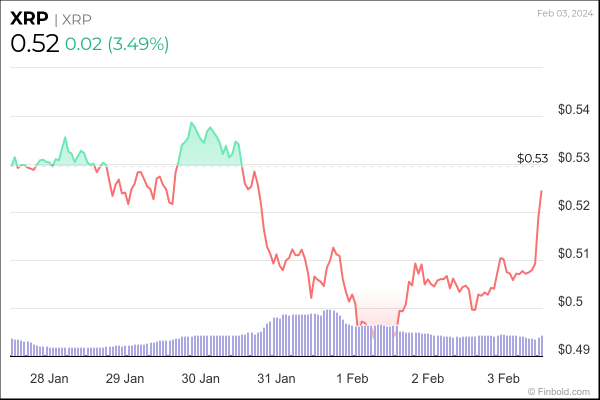Click the $0.53 reference price label
Viewport: 600px width, 400px height.
click(x=533, y=158)
